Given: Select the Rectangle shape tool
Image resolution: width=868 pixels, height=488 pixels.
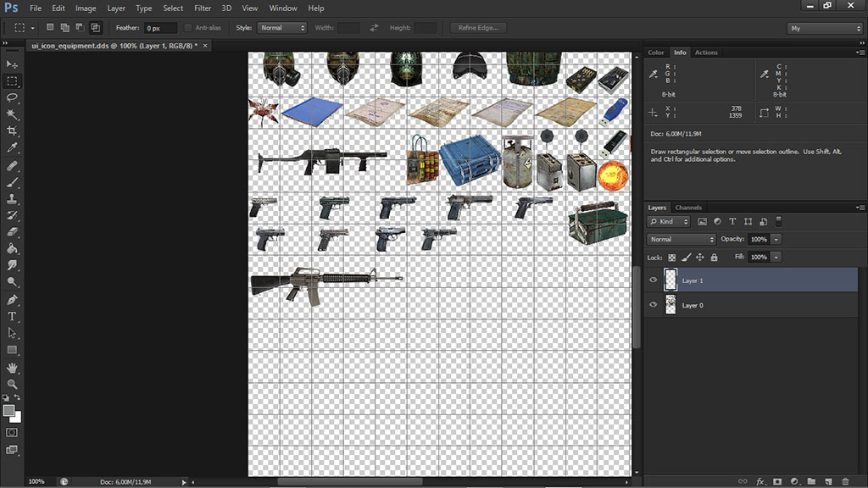Looking at the screenshot, I should click(x=12, y=350).
